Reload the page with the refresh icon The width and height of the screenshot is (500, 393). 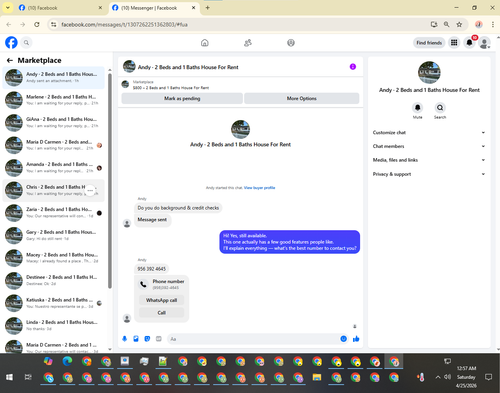coord(37,24)
